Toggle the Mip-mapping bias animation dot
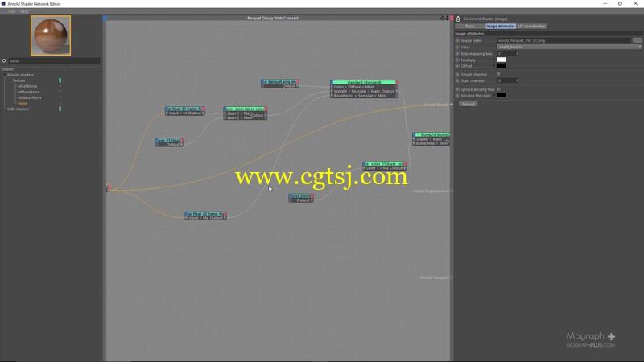 tap(457, 53)
